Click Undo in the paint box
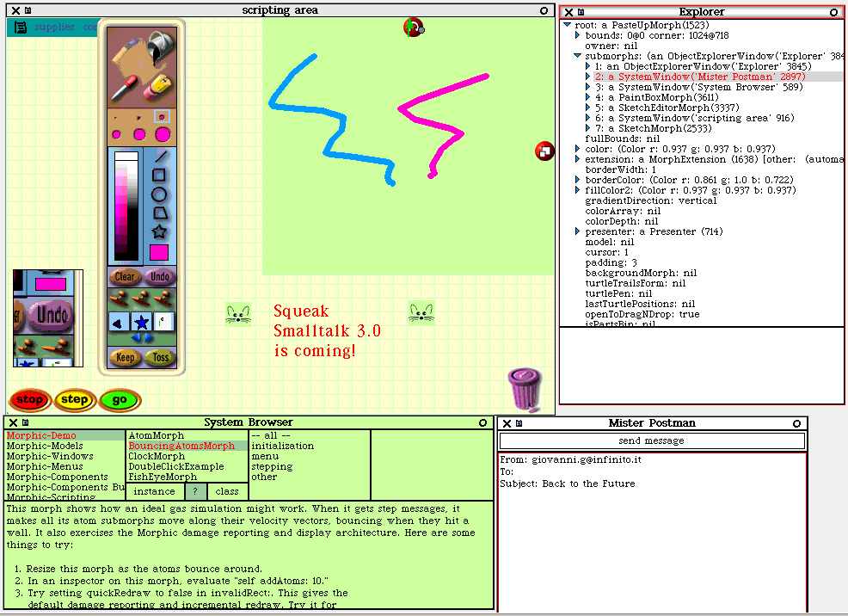The width and height of the screenshot is (848, 616). coord(160,276)
